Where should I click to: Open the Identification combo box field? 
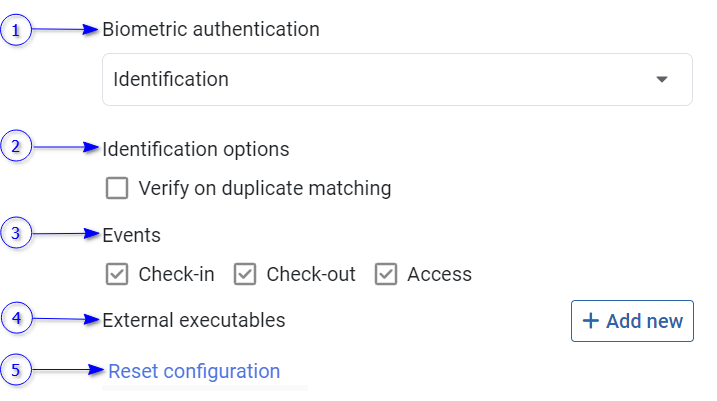point(380,79)
